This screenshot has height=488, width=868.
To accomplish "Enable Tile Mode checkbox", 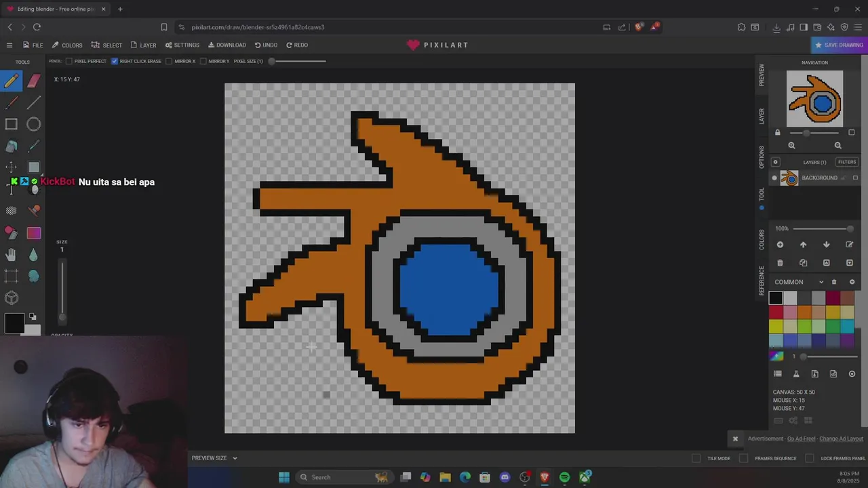I will pyautogui.click(x=696, y=458).
